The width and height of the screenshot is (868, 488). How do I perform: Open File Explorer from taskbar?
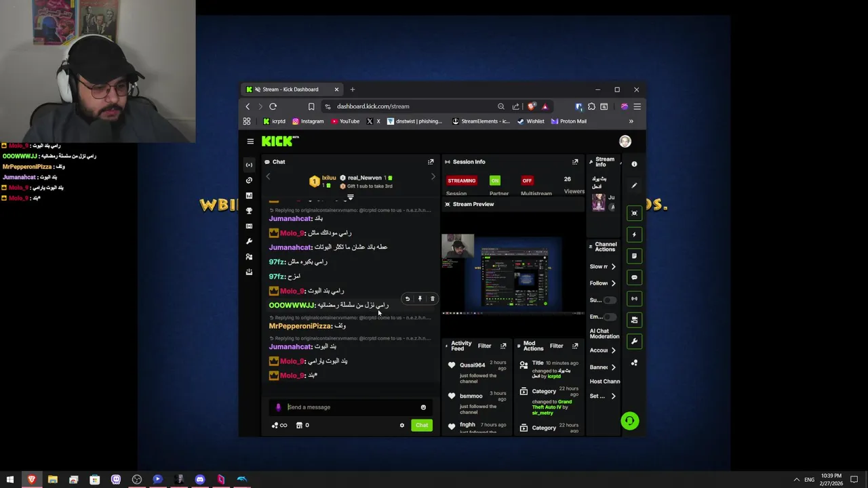52,480
